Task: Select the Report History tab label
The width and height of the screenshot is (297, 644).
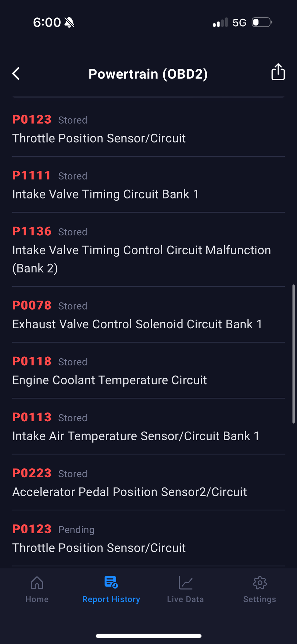Action: pos(111,599)
